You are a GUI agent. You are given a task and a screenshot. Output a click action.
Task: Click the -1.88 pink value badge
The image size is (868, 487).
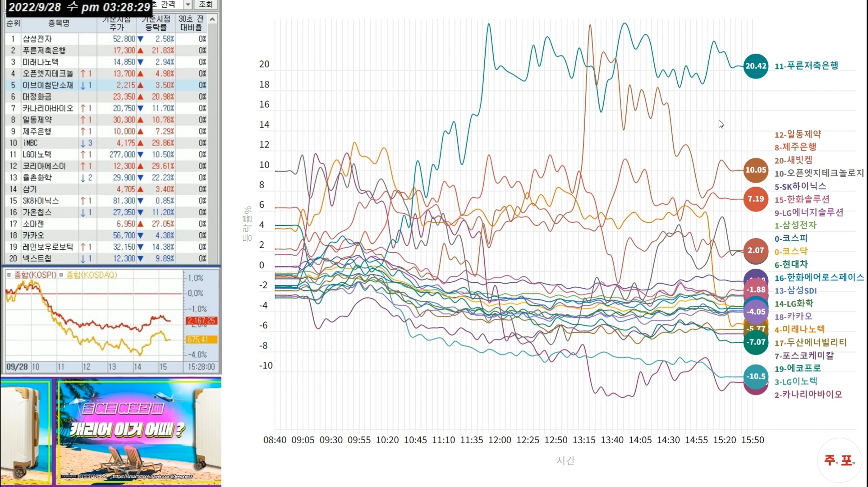tap(756, 289)
